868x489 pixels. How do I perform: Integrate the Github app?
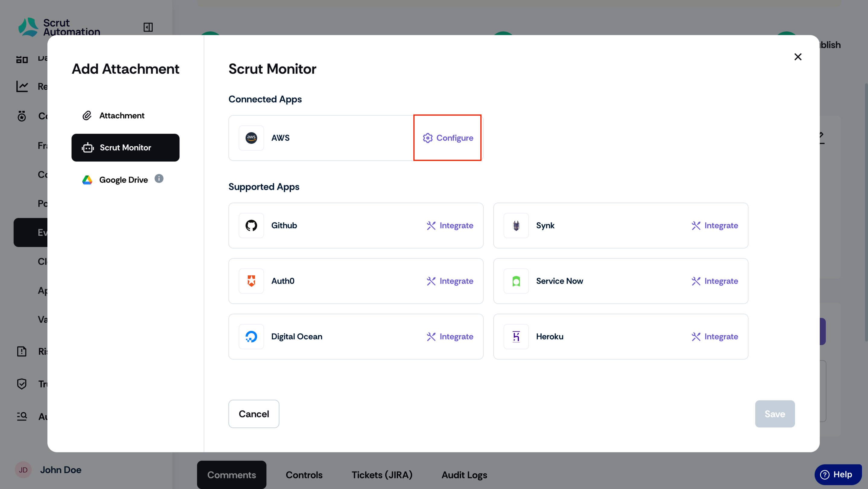click(450, 225)
